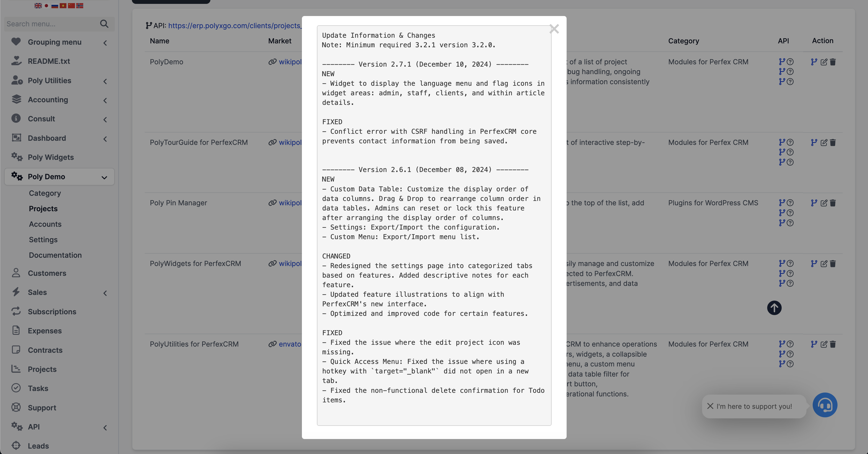This screenshot has height=454, width=868.
Task: Click the heart icon beside Grouping menu
Action: pyautogui.click(x=16, y=41)
